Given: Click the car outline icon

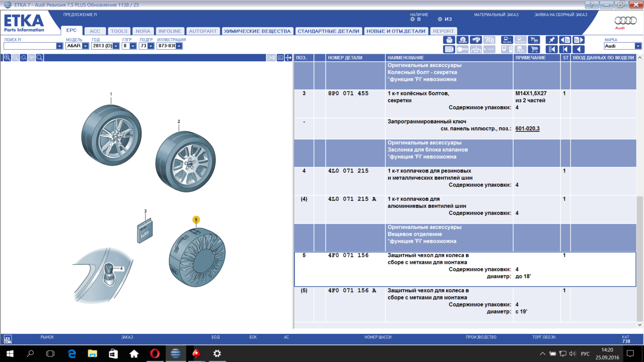Looking at the screenshot, I should [x=476, y=49].
